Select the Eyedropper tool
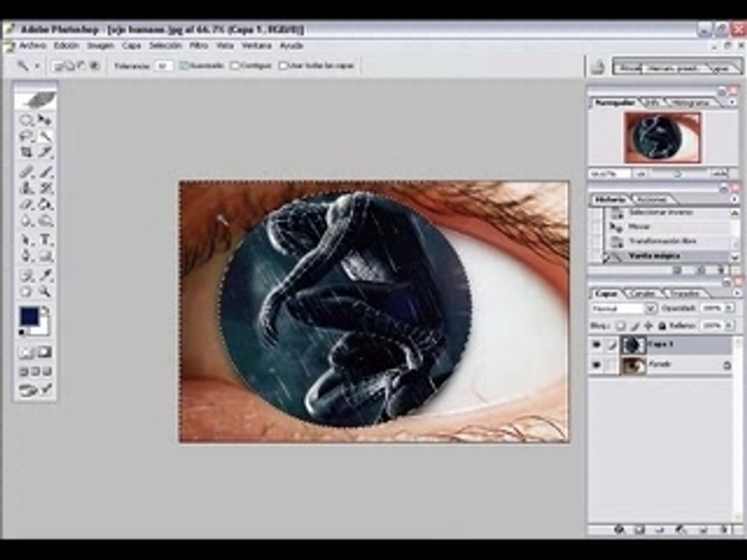Image resolution: width=747 pixels, height=560 pixels. (45, 275)
